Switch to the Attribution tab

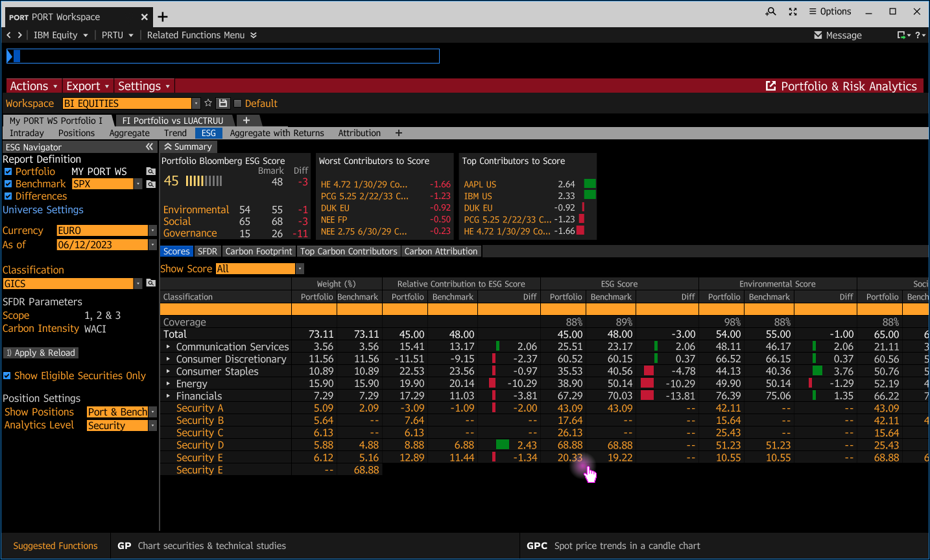[359, 133]
